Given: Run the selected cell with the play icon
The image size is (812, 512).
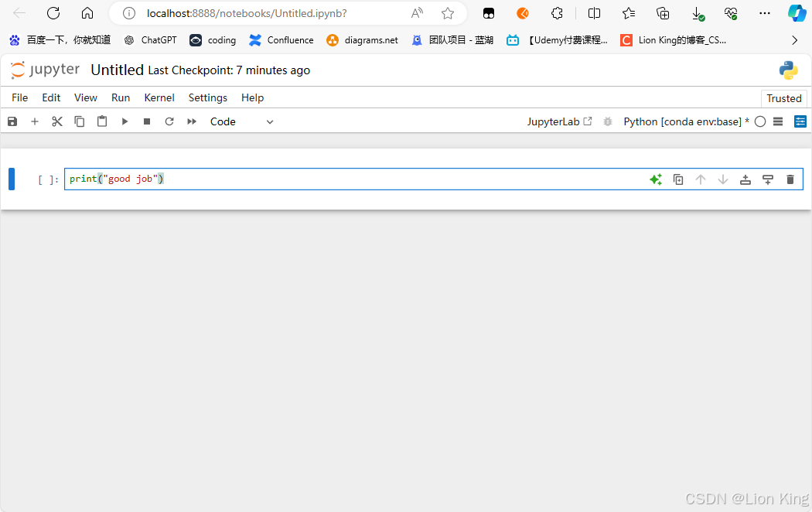Looking at the screenshot, I should coord(125,121).
